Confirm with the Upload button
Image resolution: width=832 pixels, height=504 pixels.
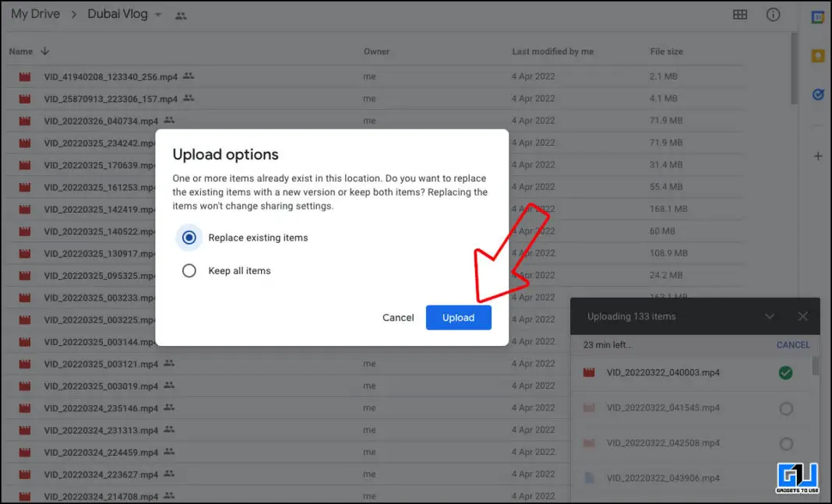point(458,317)
